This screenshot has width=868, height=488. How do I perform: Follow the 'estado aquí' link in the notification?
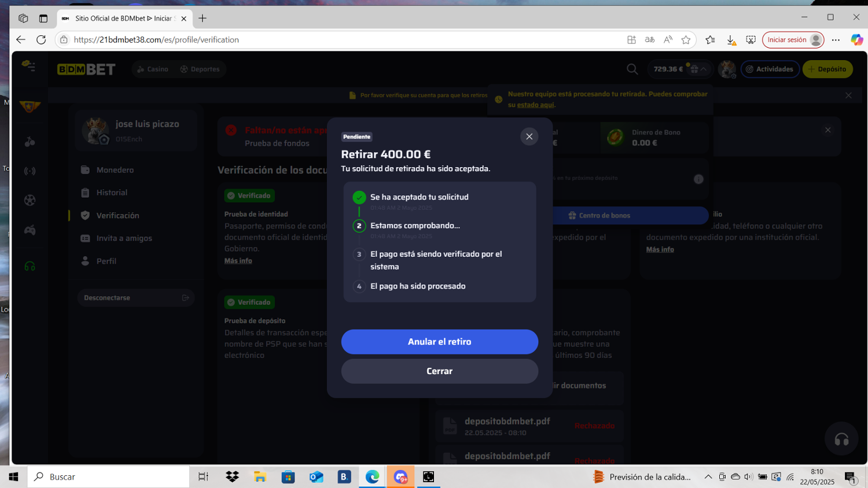point(535,105)
